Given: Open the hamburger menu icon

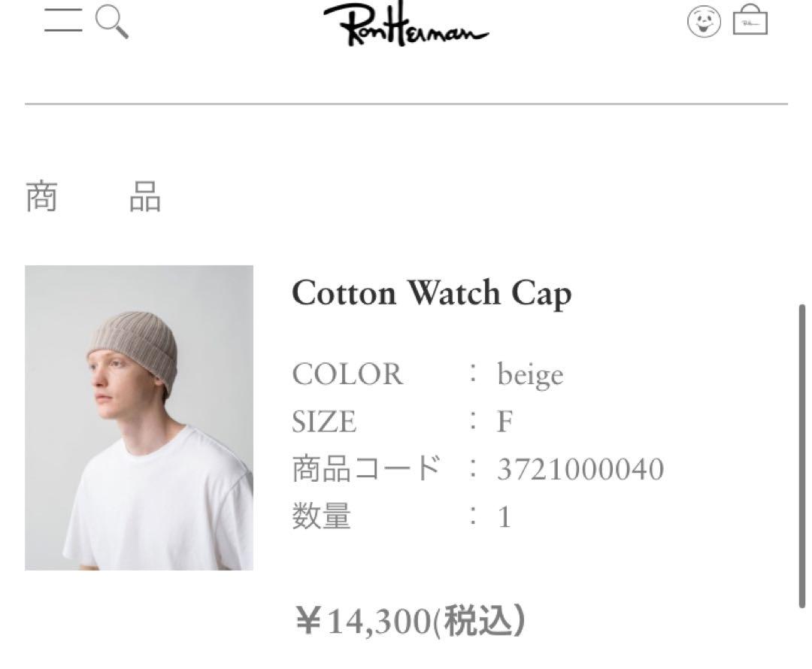Looking at the screenshot, I should click(63, 20).
